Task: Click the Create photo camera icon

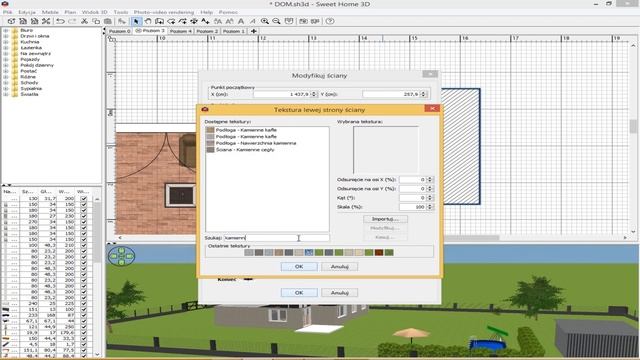Action: tap(303, 21)
